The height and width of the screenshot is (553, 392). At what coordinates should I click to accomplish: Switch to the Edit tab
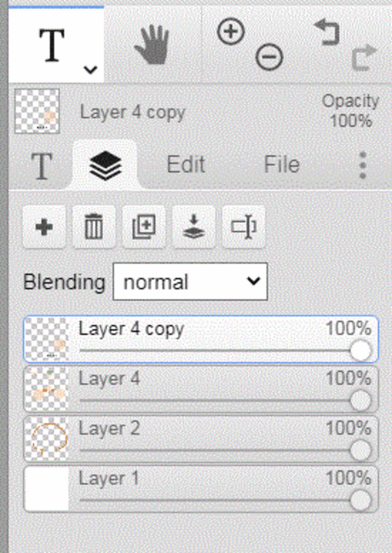click(x=186, y=165)
